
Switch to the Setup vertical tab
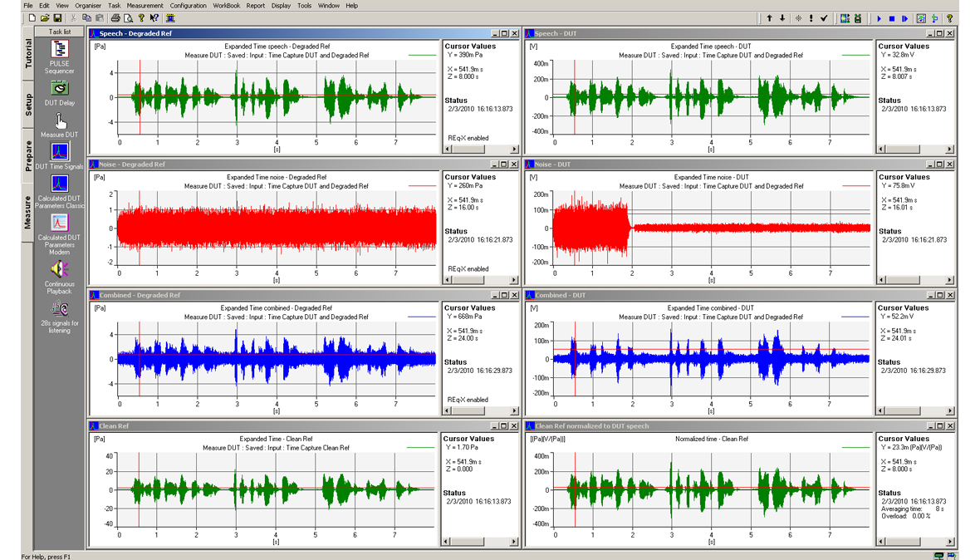click(x=29, y=105)
